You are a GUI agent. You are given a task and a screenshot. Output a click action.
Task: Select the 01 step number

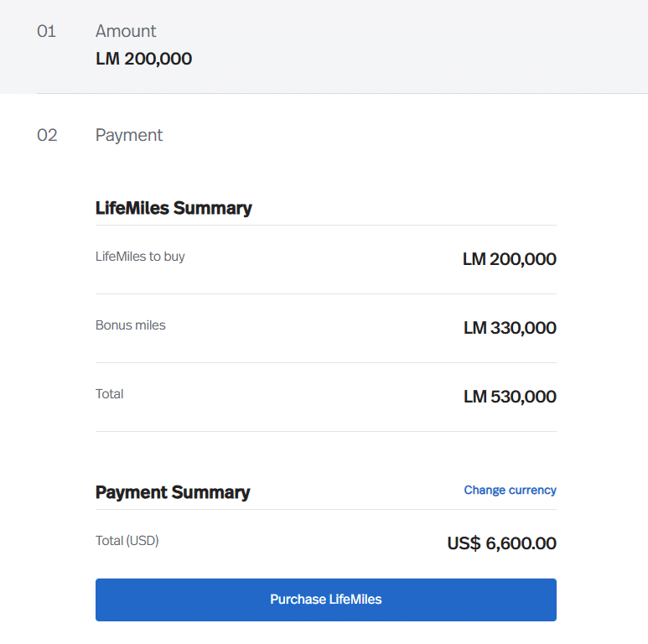pos(46,31)
